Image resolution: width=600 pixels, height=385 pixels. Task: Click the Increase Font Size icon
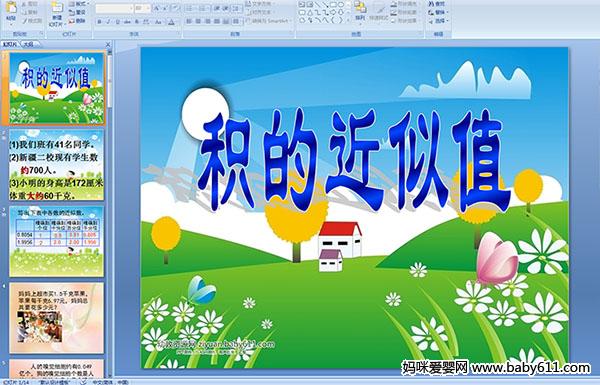[x=157, y=8]
